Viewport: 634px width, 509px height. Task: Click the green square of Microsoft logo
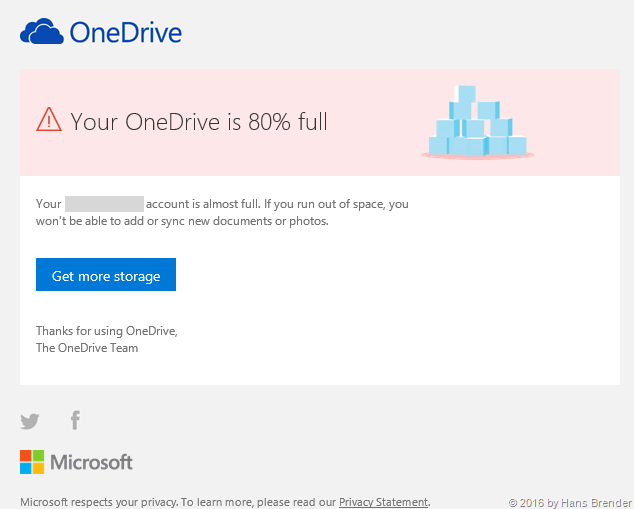pyautogui.click(x=38, y=455)
